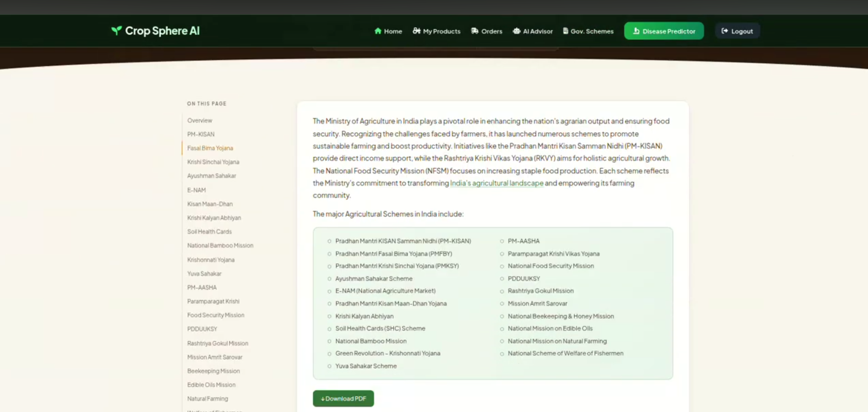Jump to Rashtriya Gokul Mission sidebar entry
This screenshot has width=868, height=412.
tap(218, 343)
